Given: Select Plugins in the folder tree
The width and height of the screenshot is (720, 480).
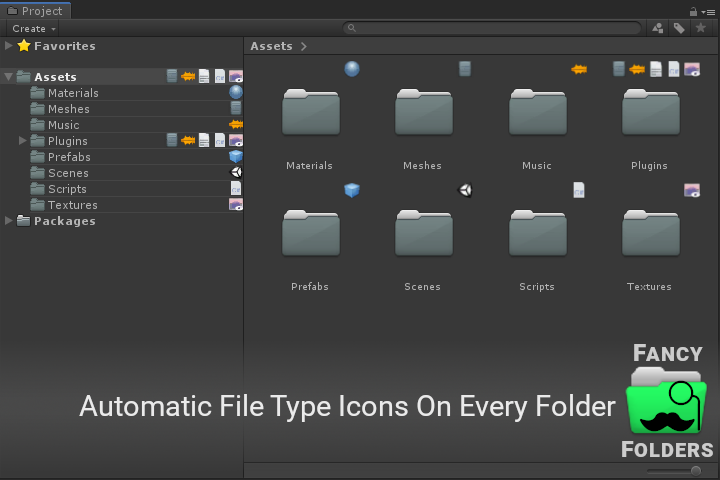Looking at the screenshot, I should click(68, 141).
